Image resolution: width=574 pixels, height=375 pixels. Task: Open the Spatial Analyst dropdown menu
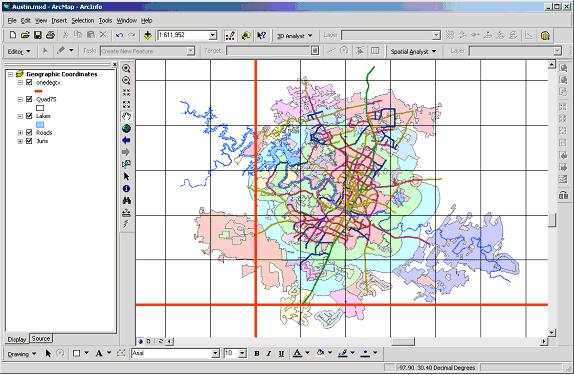[413, 52]
